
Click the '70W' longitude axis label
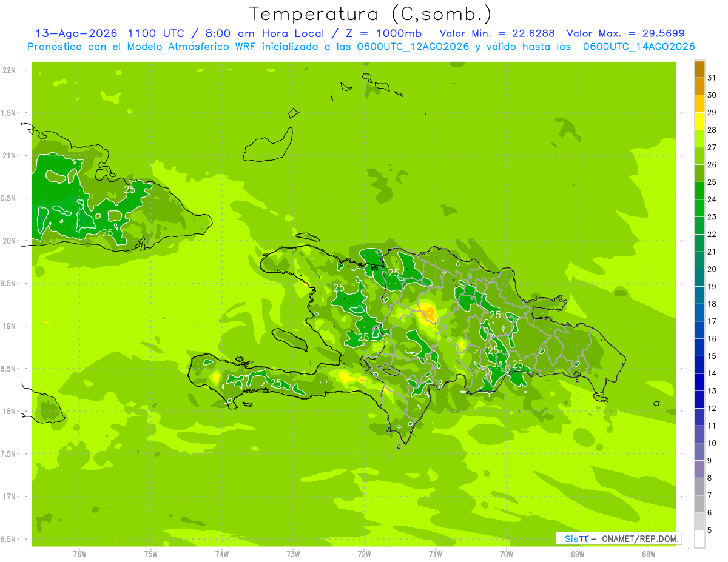pos(507,554)
